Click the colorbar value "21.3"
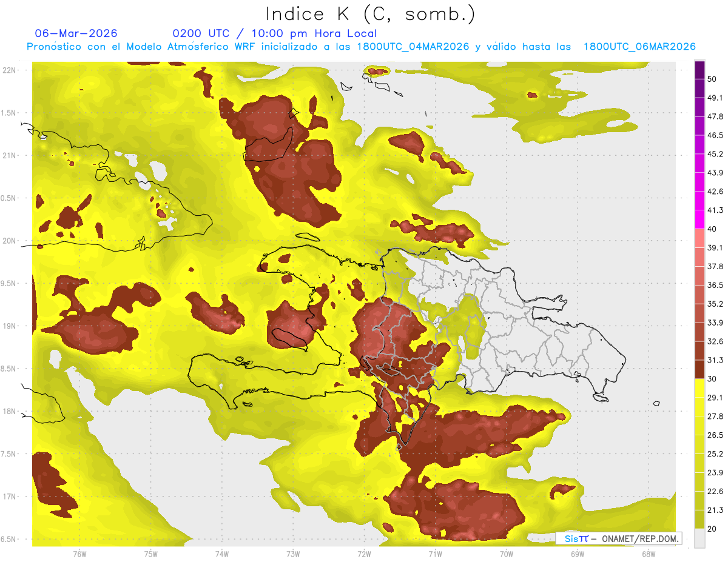728x562 pixels. coord(715,510)
